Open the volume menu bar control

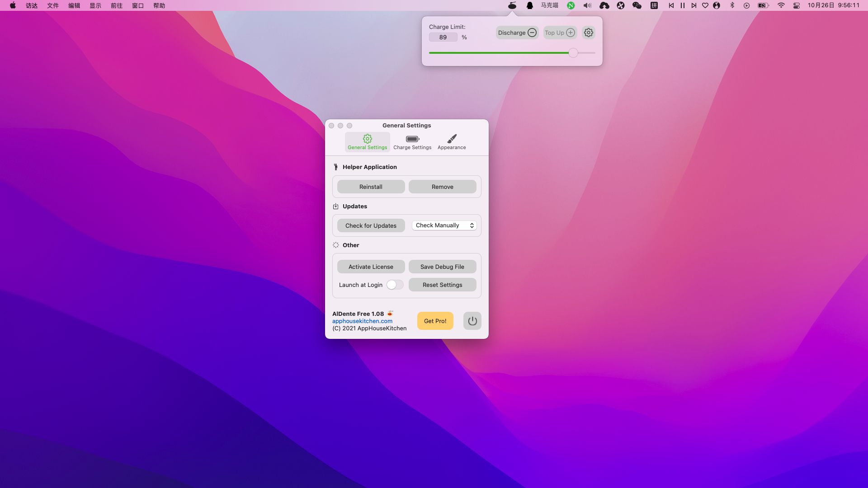coord(587,5)
